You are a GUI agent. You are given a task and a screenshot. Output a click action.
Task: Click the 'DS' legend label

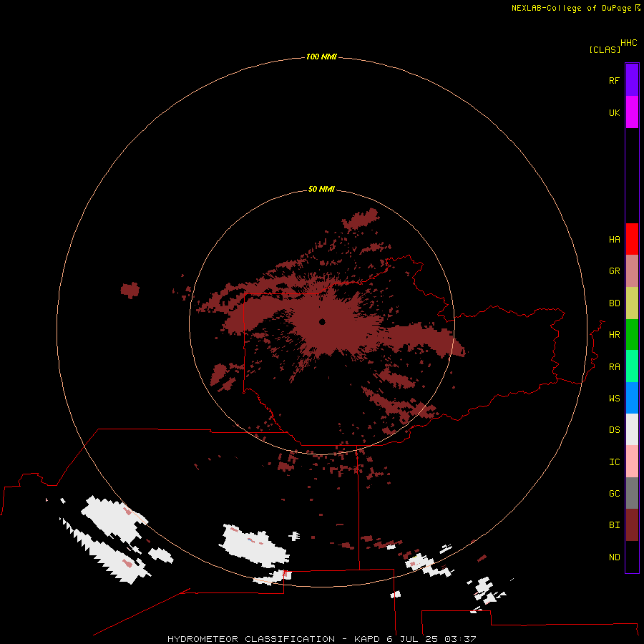[614, 430]
